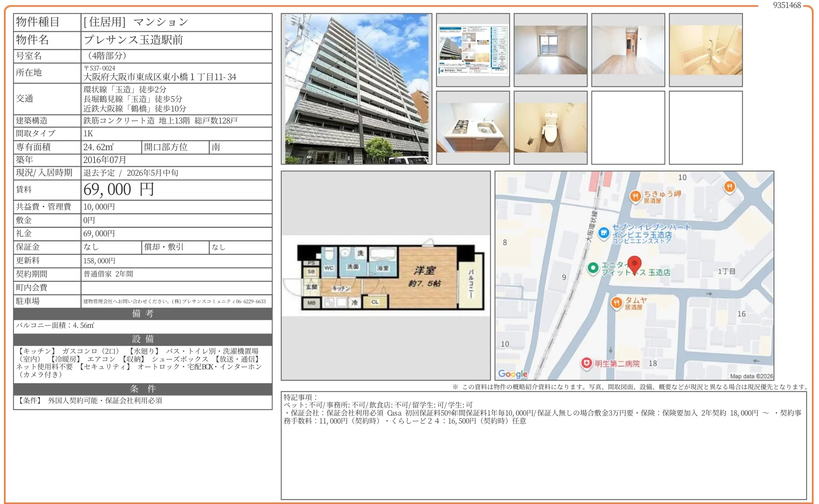819x504 pixels.
Task: Open the property flyer thumbnail
Action: tap(472, 50)
